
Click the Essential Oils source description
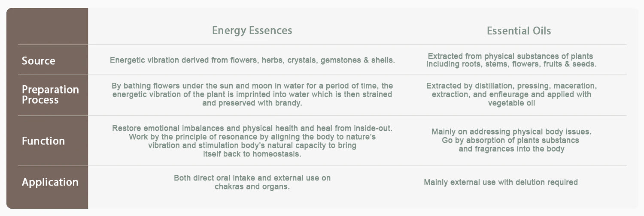511,60
